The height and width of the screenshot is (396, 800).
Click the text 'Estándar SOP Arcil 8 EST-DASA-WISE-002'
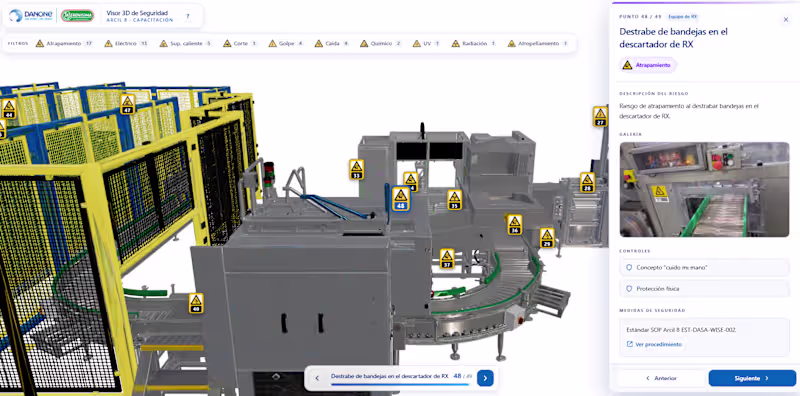point(682,330)
